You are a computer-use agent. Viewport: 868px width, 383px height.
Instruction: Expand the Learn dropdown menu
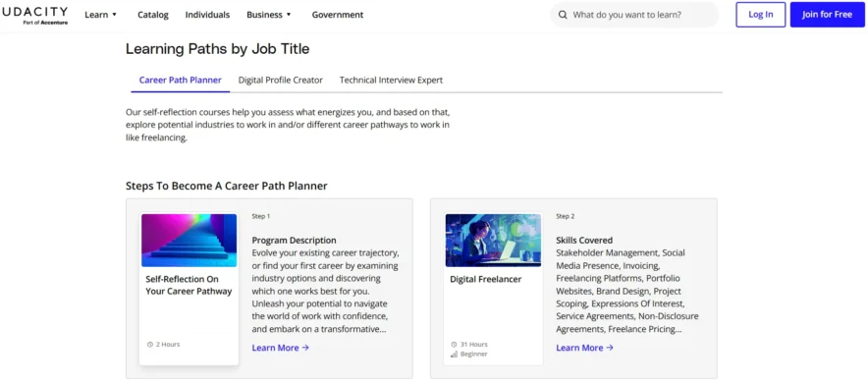101,15
